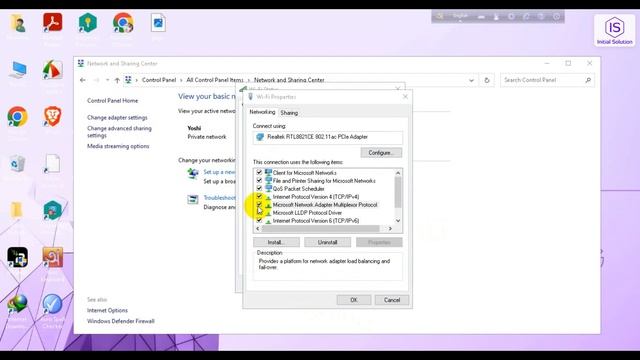Click the Realtek adapter icon in Connect using
This screenshot has height=360, width=640.
pos(260,137)
